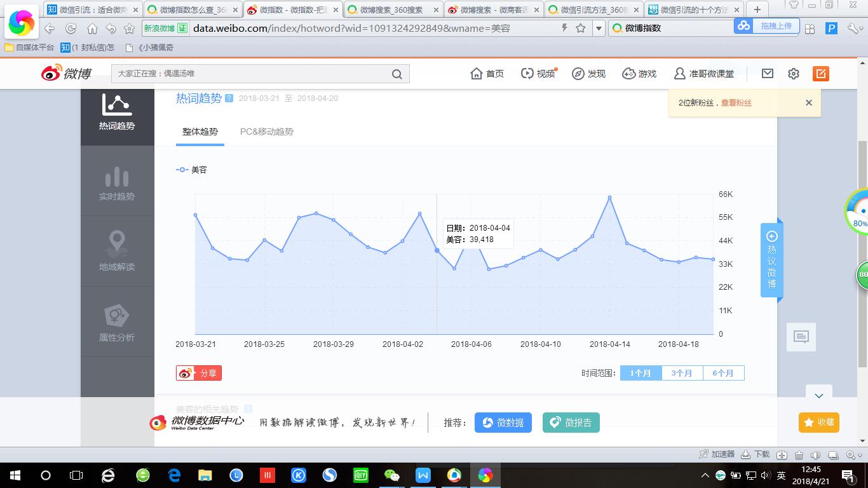Open the Weibo mail envelope icon
Screen dimensions: 868x488
(x=766, y=73)
